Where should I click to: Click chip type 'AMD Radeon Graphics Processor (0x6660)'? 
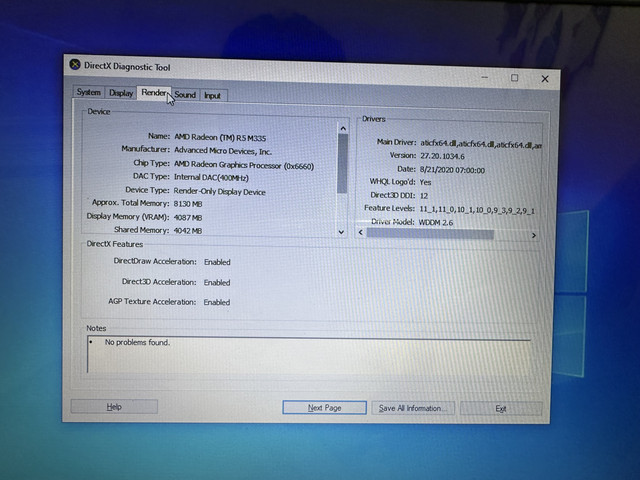click(x=244, y=165)
